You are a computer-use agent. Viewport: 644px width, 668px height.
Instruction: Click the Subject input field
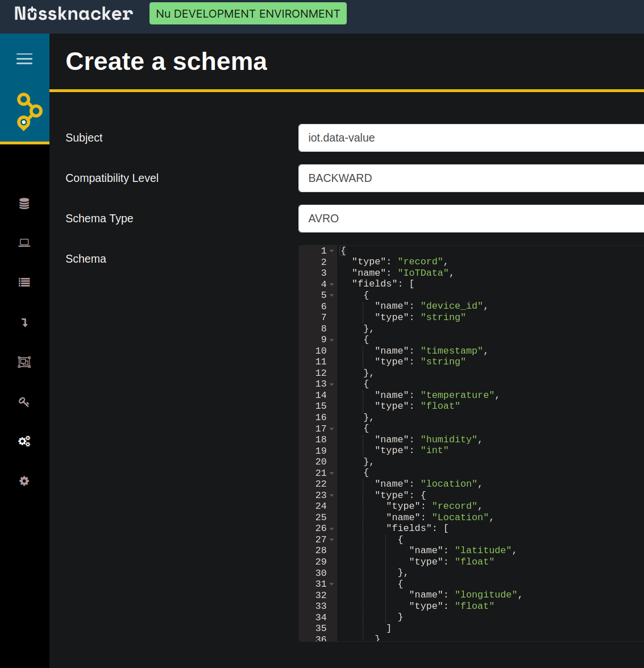click(x=471, y=138)
